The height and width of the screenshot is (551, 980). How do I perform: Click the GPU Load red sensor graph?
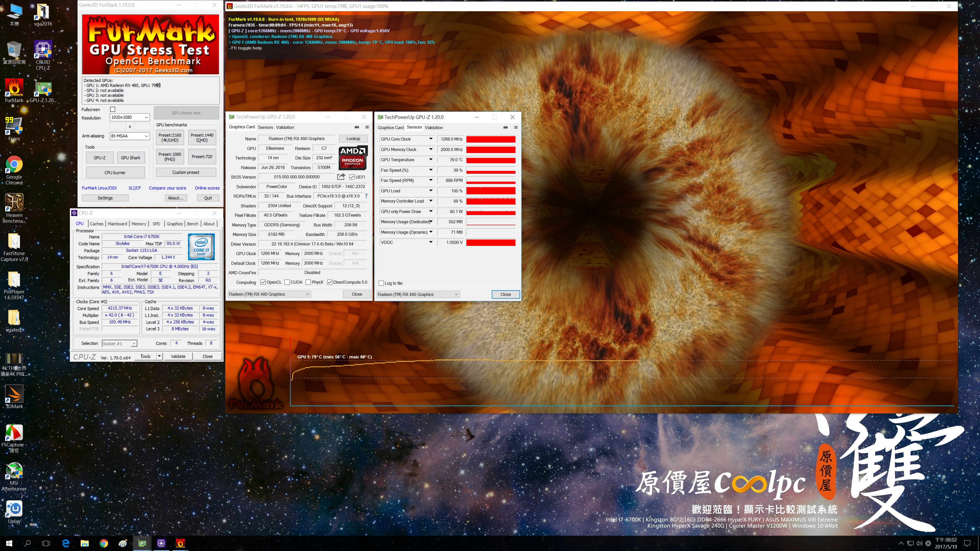click(x=491, y=191)
